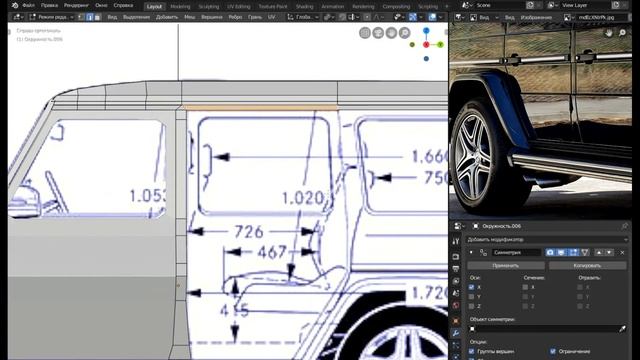Click the Копировать button
Screen dimensions: 640x360
click(x=587, y=266)
